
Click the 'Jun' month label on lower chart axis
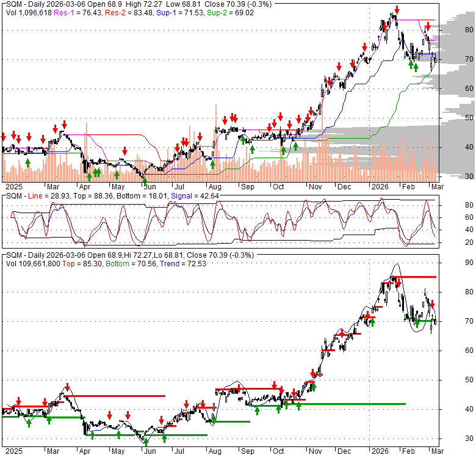pyautogui.click(x=150, y=451)
